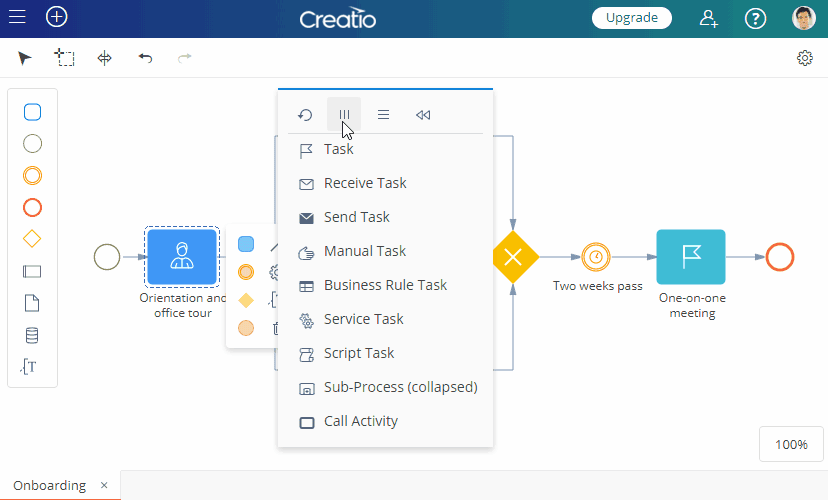Pick the pool/participant palette shape

point(32,271)
